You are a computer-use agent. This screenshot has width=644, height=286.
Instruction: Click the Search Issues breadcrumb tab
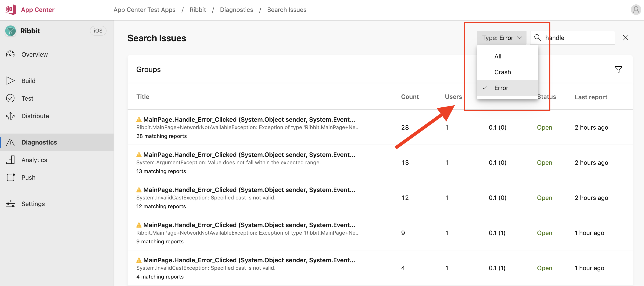pyautogui.click(x=286, y=9)
